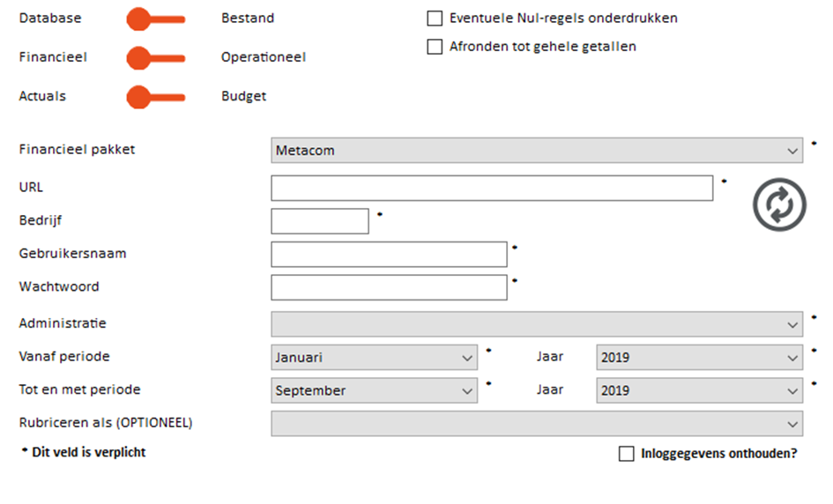
Task: Open the Financieel pakket dropdown showing Metacom
Action: coord(537,151)
